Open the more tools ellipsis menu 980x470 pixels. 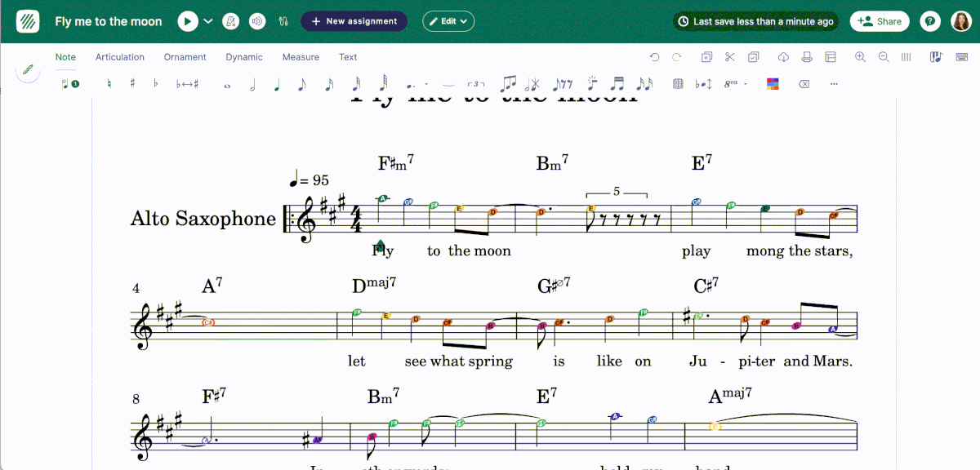point(834,84)
